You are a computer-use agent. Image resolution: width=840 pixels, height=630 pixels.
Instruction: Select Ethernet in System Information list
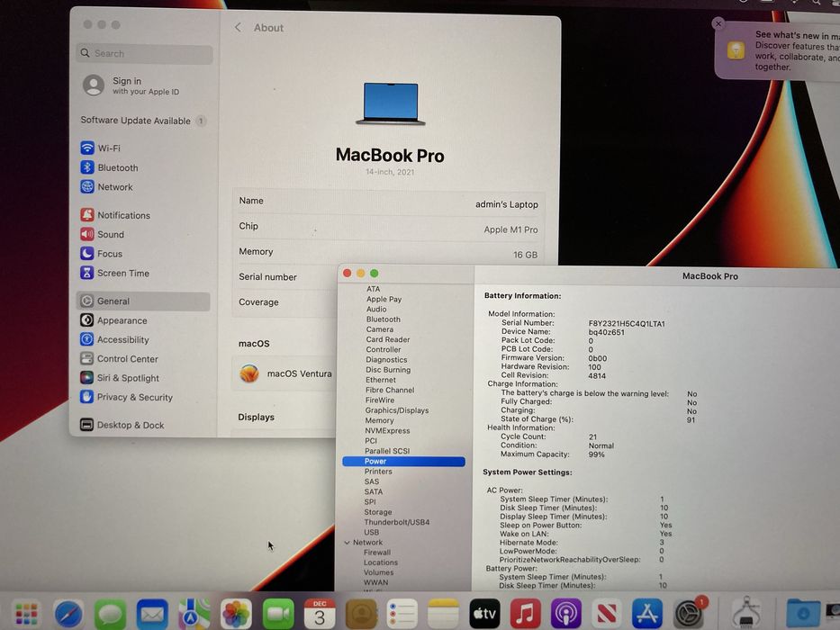click(x=380, y=380)
